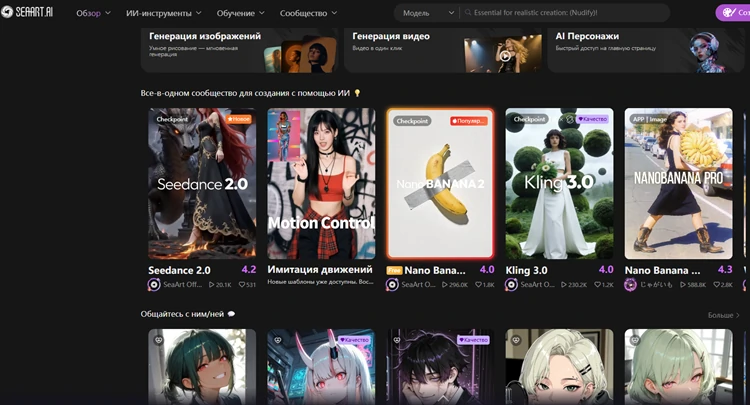Image resolution: width=750 pixels, height=405 pixels.
Task: Click the Kling 3.0 title below the thumbnail
Action: [x=527, y=270]
